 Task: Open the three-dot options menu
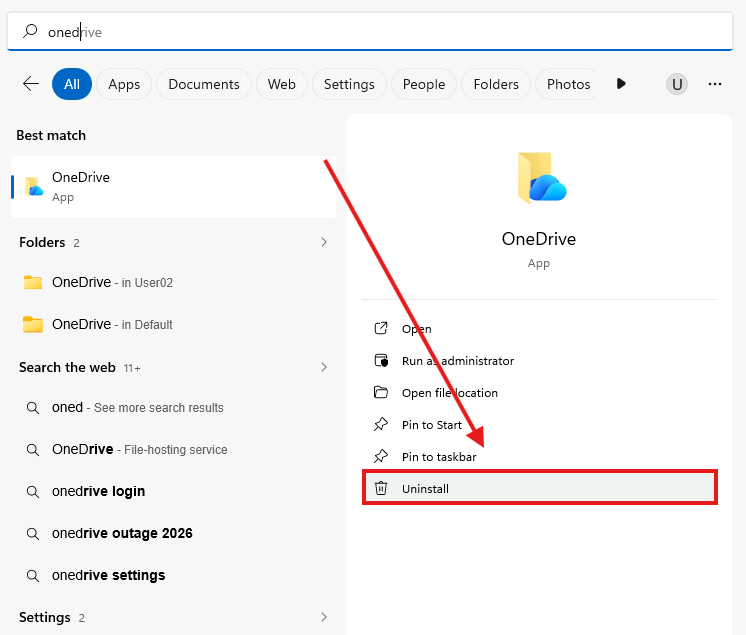(715, 84)
